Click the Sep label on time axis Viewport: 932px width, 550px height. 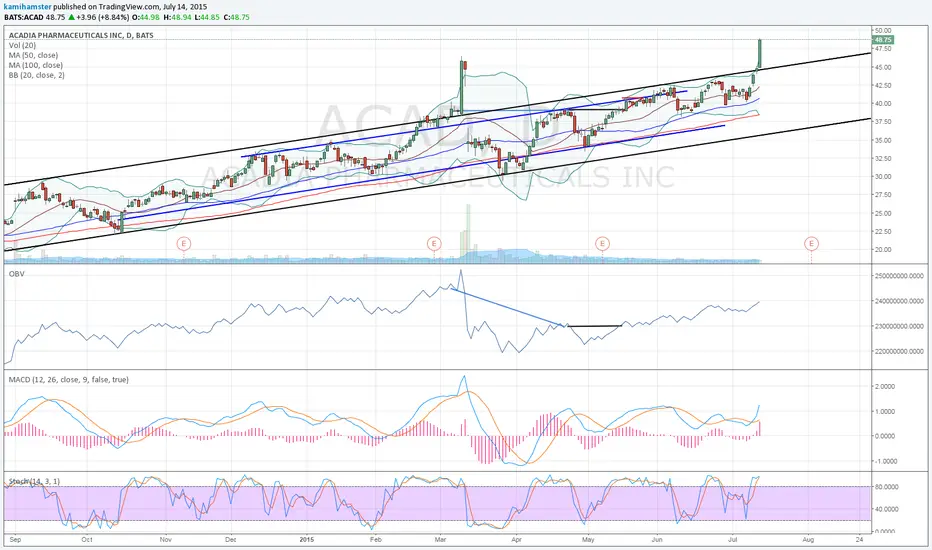click(x=15, y=540)
